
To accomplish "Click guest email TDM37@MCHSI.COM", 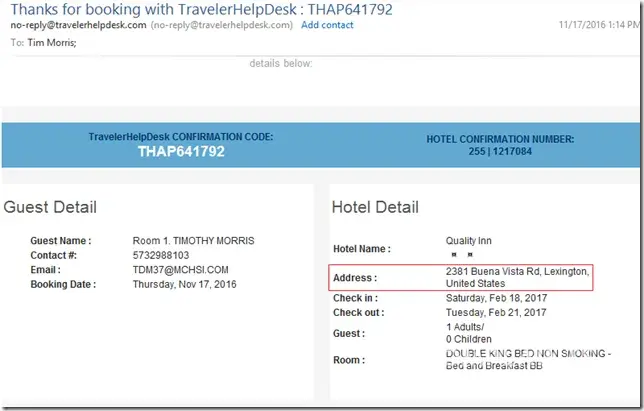I will coord(182,269).
